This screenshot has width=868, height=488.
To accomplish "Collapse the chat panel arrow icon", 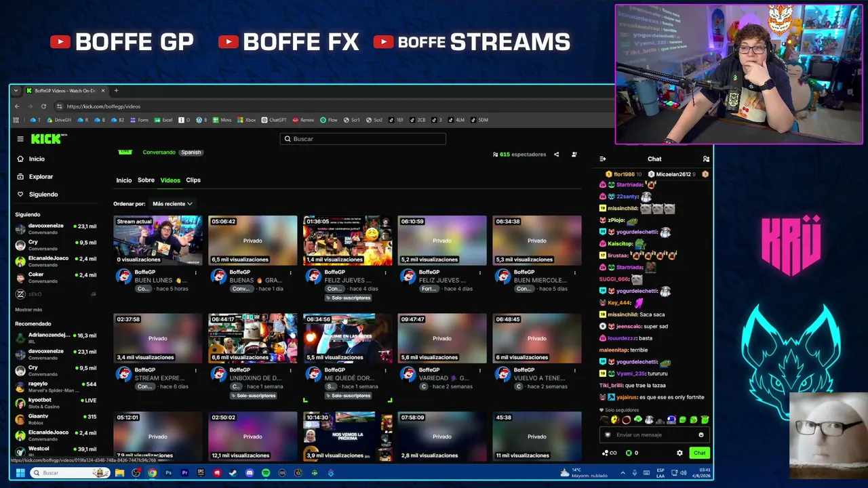I will (x=602, y=159).
